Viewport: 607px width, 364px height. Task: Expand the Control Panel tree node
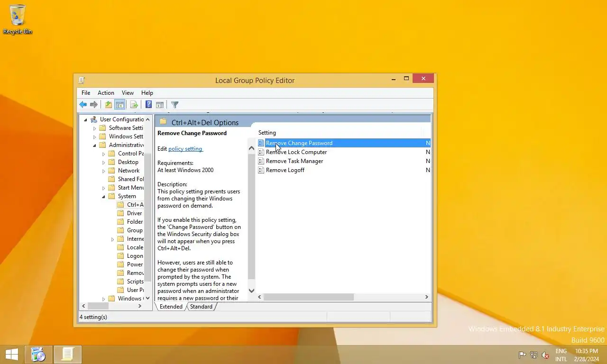[103, 154]
